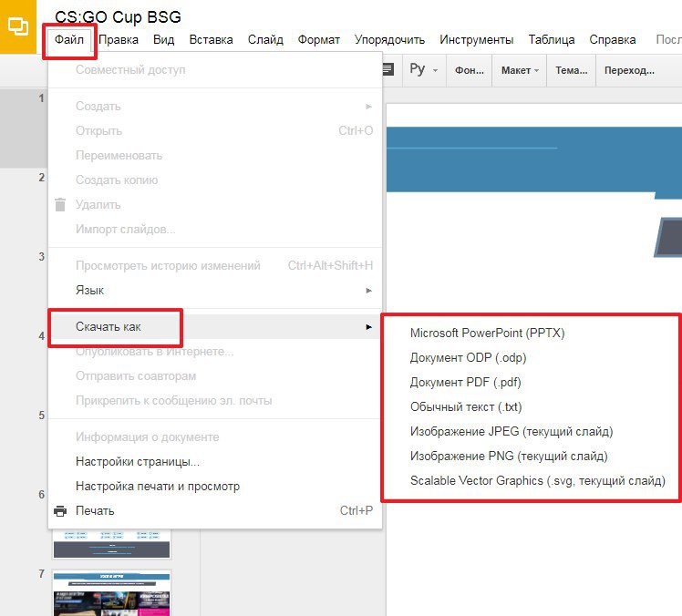This screenshot has height=616, width=682.
Task: Open the Ру input language dropdown
Action: (x=424, y=69)
